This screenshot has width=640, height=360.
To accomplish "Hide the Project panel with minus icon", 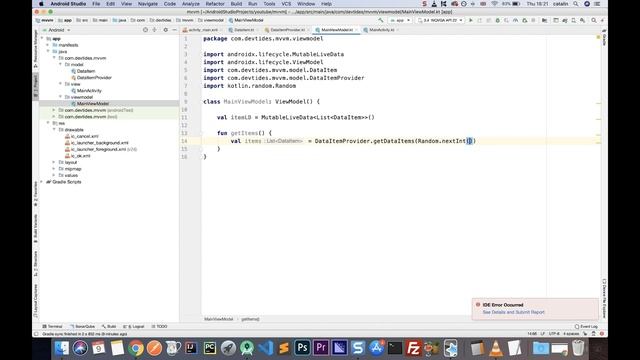I will (174, 30).
